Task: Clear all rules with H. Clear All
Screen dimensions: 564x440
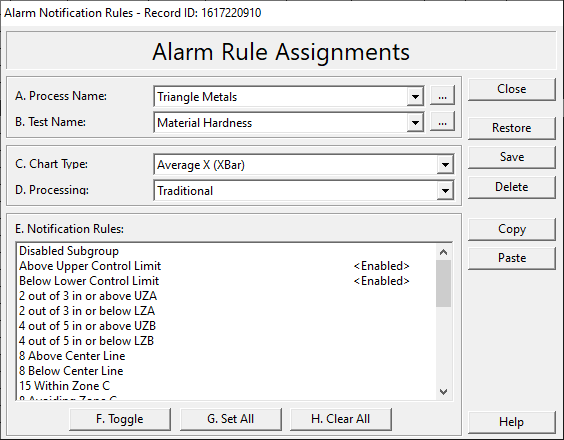Action: pos(341,419)
